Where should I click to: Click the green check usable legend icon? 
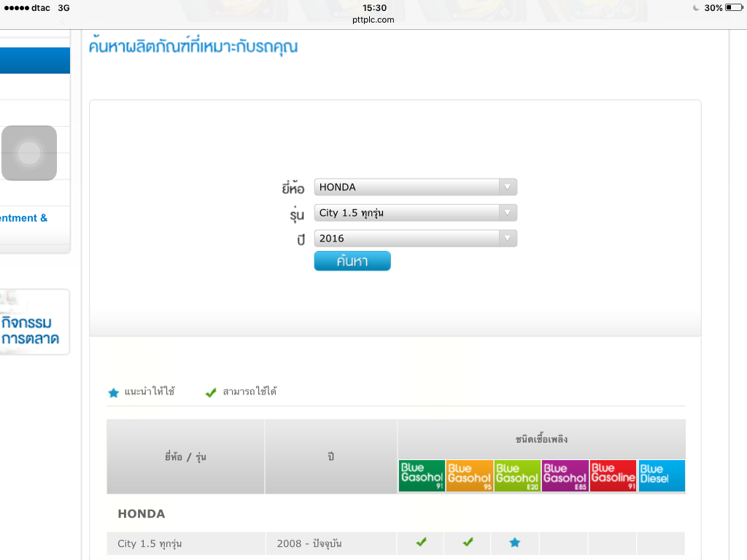pyautogui.click(x=211, y=393)
